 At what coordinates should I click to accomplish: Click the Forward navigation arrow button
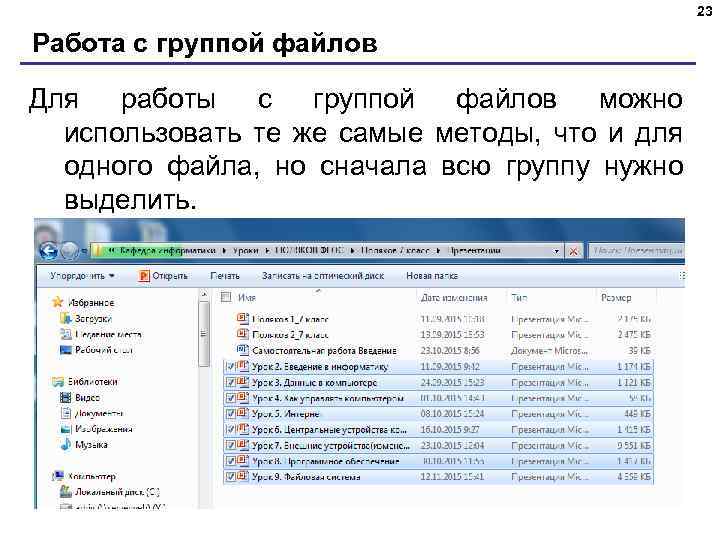pyautogui.click(x=70, y=251)
